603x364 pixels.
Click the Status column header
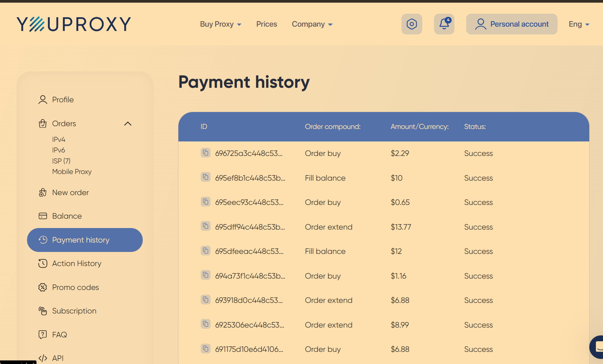475,127
